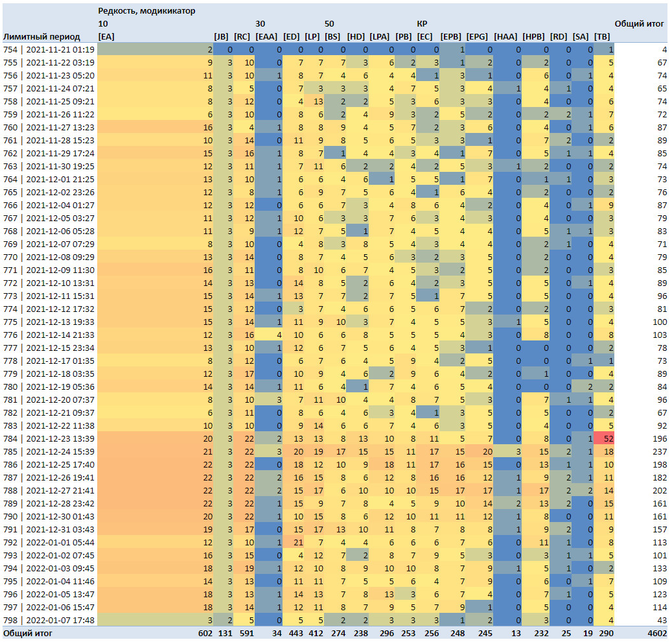The height and width of the screenshot is (642, 672).
Task: Click row label '792 | 2022-01-01 05:44'
Action: click(x=49, y=543)
